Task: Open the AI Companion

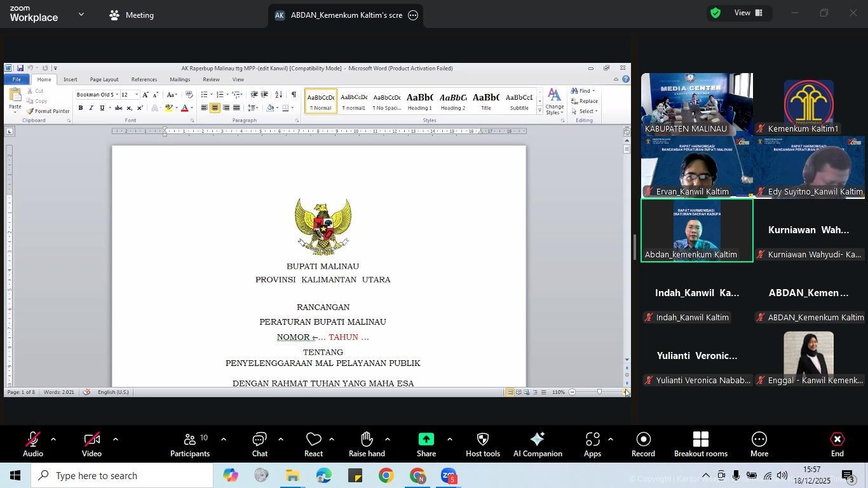Action: pyautogui.click(x=537, y=444)
